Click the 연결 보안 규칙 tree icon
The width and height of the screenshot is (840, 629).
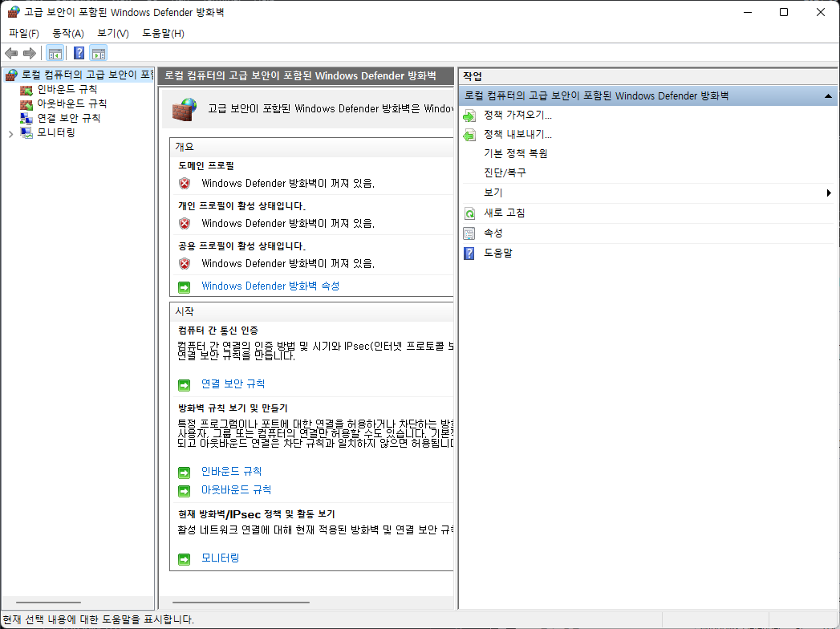tap(26, 118)
